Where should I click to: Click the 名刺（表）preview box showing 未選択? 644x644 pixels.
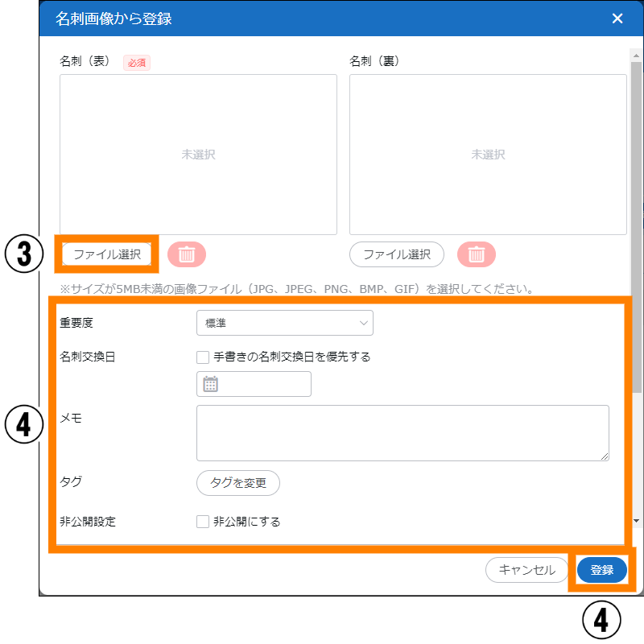click(198, 155)
